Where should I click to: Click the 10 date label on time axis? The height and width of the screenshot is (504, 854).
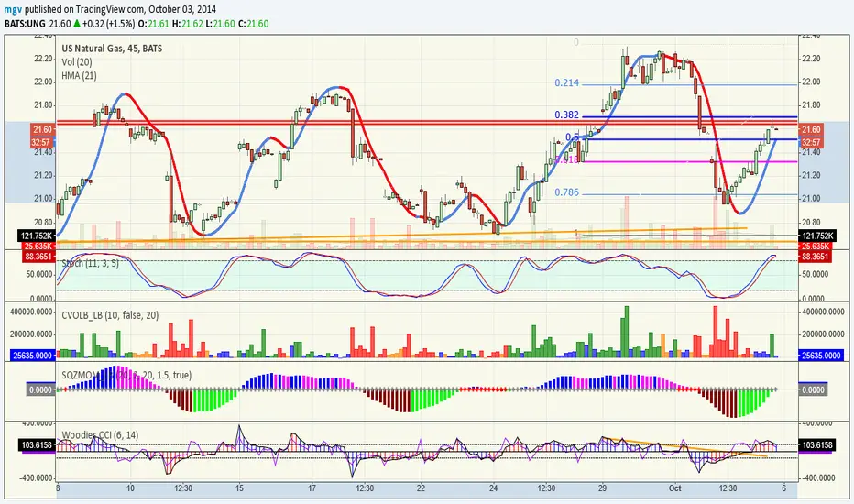click(130, 488)
